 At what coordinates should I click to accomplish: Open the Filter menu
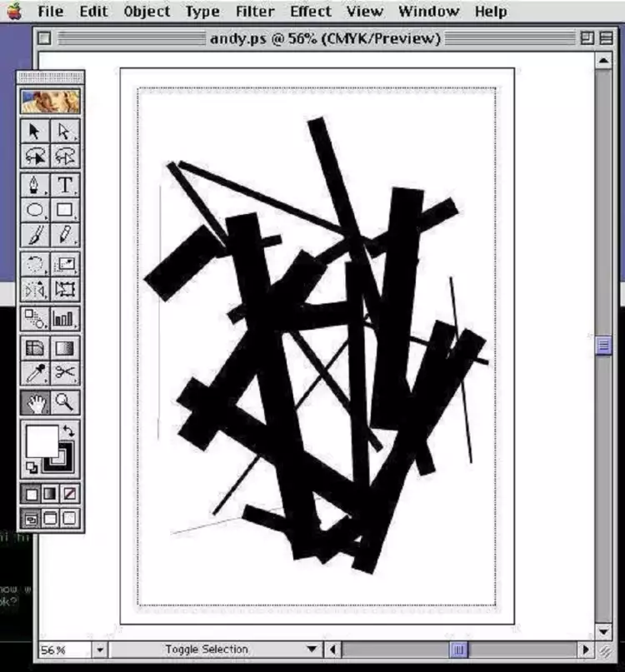[254, 12]
